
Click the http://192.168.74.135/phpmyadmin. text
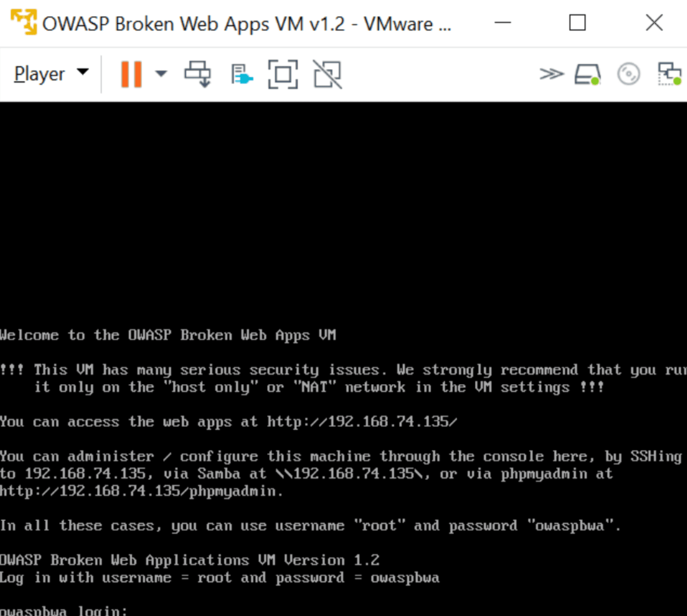point(141,491)
